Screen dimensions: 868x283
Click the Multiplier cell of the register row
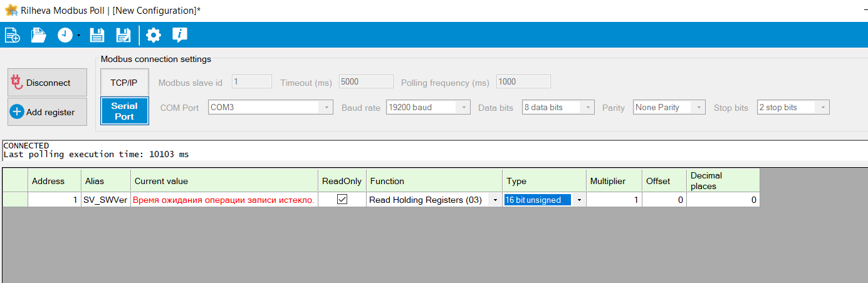(614, 200)
